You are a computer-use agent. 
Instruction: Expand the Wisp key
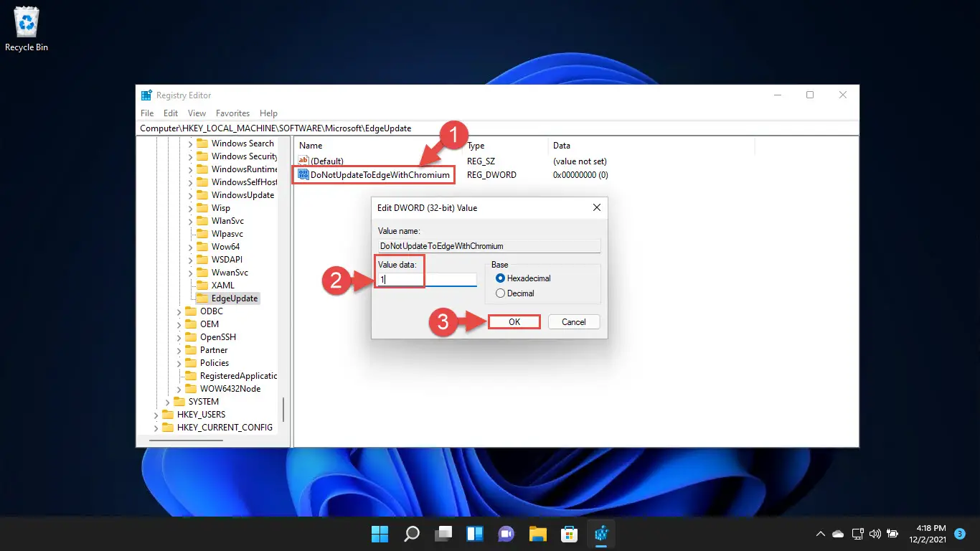190,208
